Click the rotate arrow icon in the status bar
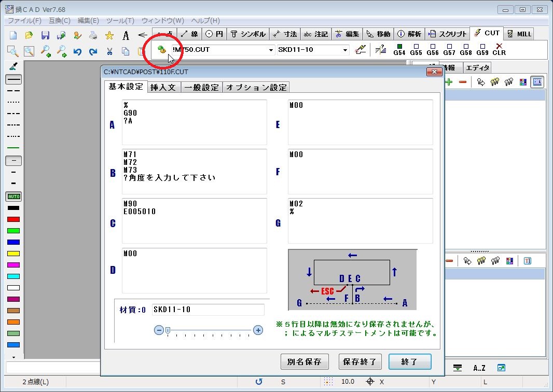553x392 pixels. pos(259,382)
